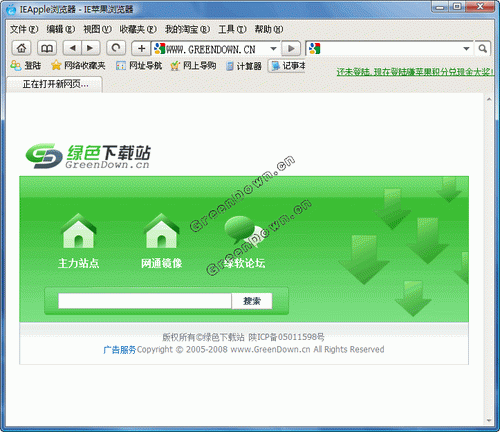Click the Home icon in toolbar
Image resolution: width=500 pixels, height=432 pixels.
22,48
